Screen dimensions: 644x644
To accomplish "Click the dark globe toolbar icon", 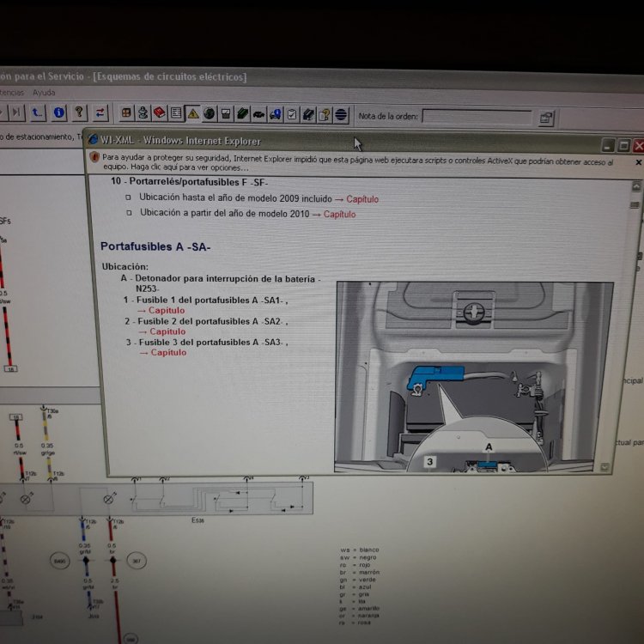I will [x=209, y=113].
